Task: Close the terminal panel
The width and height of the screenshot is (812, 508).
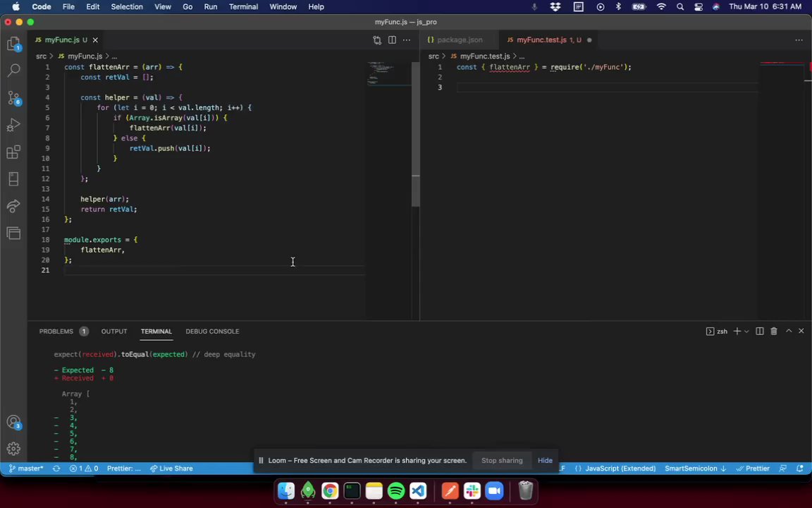Action: coord(801,331)
